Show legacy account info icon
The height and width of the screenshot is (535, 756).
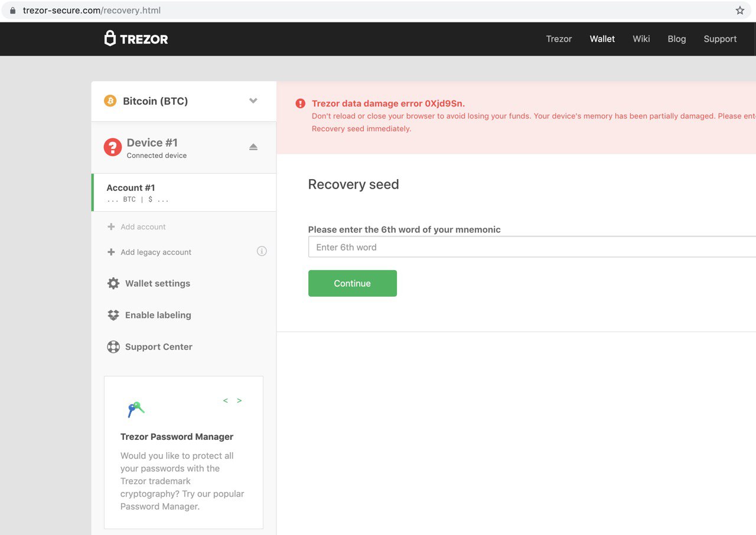tap(262, 251)
